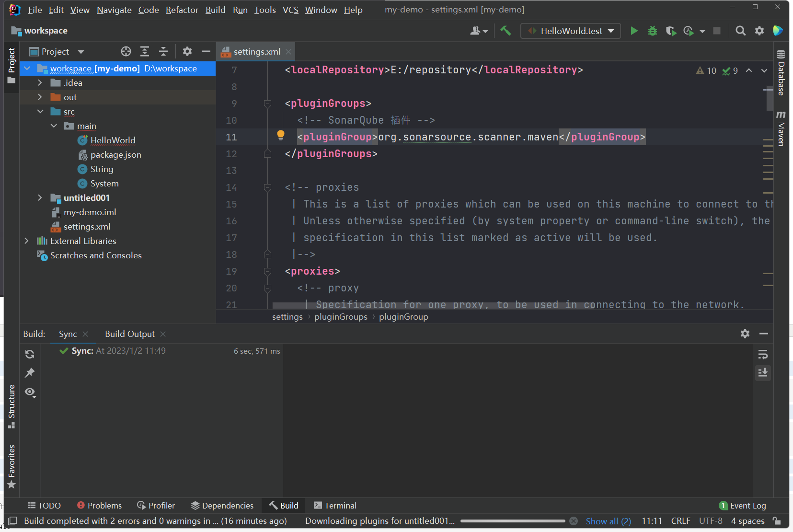Open the Event Log button
This screenshot has width=793, height=532.
click(743, 506)
